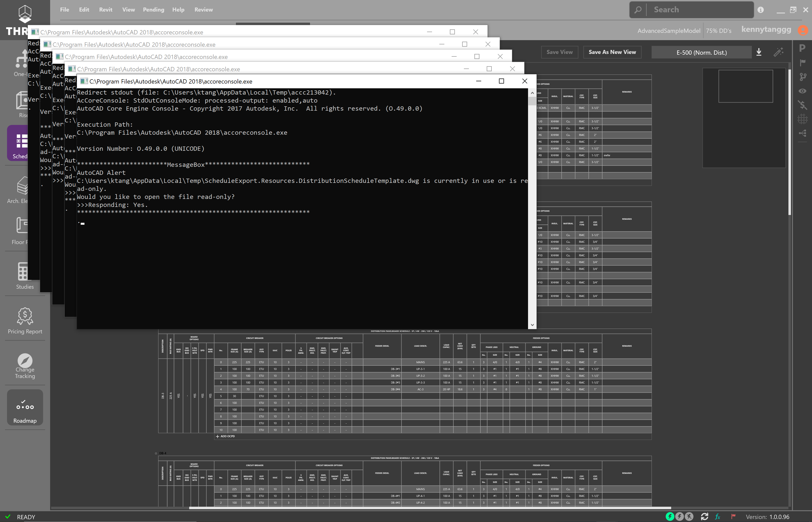
Task: Open the Pricing Report module
Action: (25, 321)
